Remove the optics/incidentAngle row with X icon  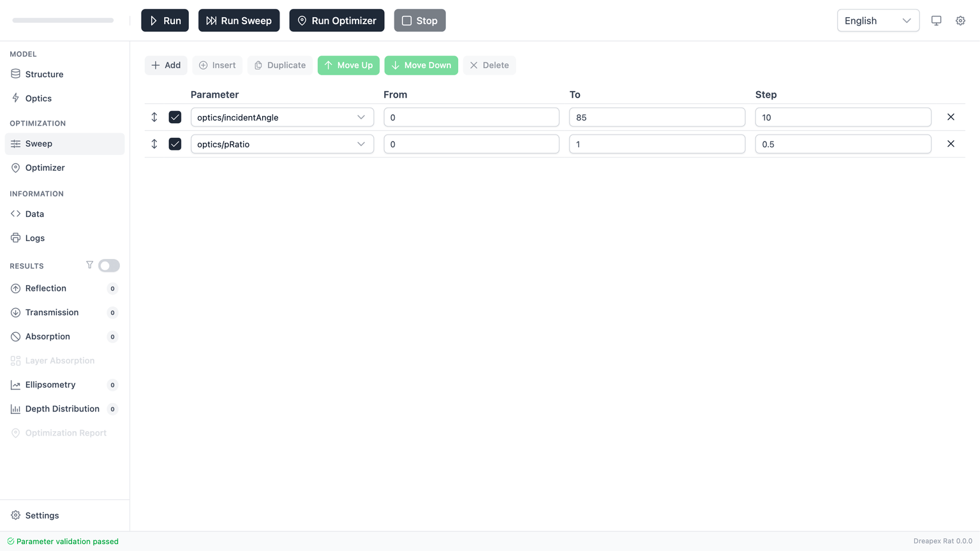(x=951, y=117)
